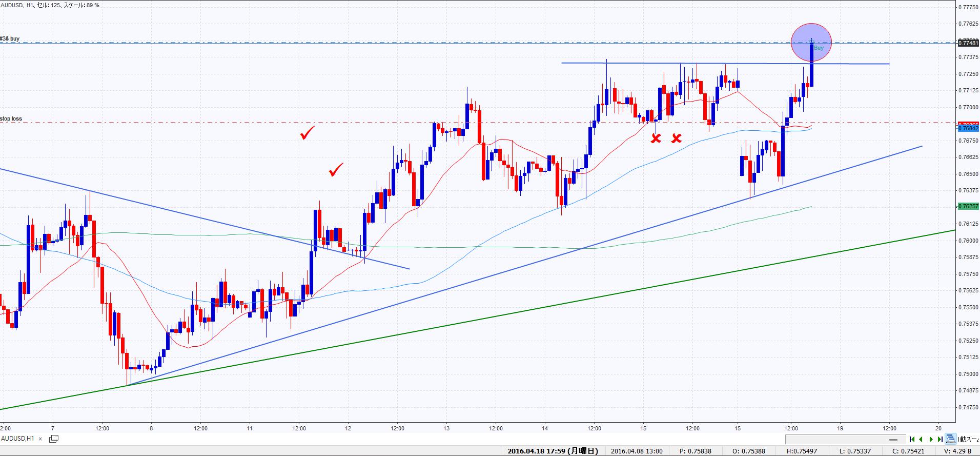Close the AUDUSD,H1 chart tab
Viewport: 980px width, 456px height.
40,439
